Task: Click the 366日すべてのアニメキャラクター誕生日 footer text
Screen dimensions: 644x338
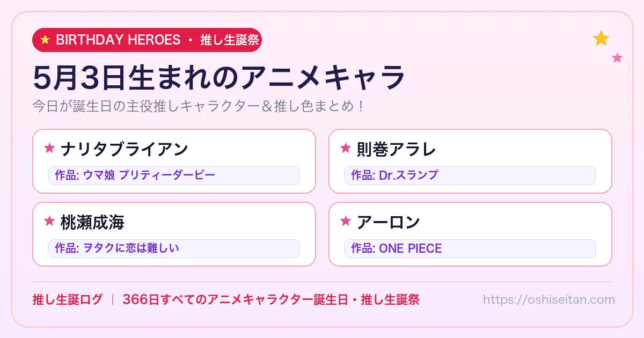Action: [235, 299]
